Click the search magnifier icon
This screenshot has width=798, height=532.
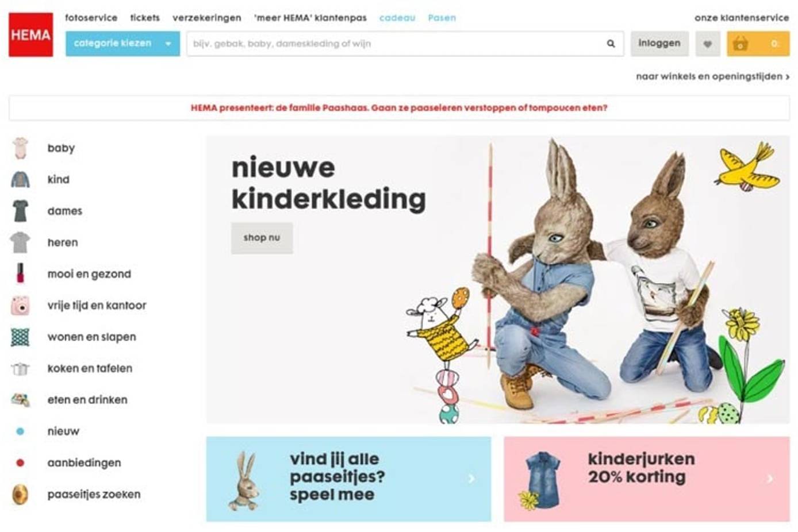(x=611, y=44)
